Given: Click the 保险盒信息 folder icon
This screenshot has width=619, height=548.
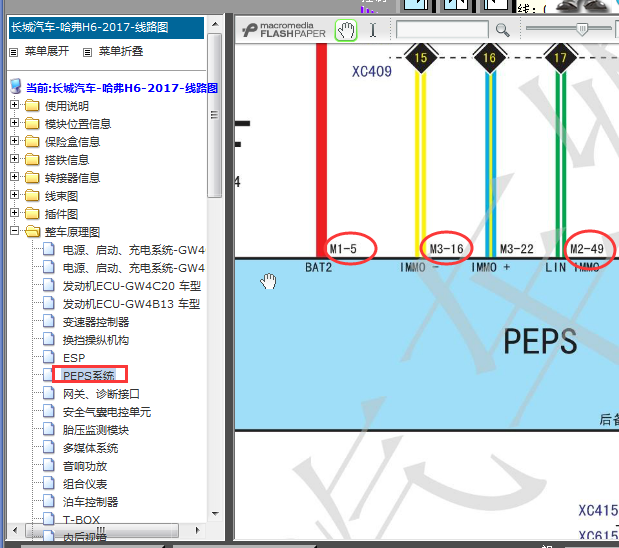Looking at the screenshot, I should pos(32,141).
